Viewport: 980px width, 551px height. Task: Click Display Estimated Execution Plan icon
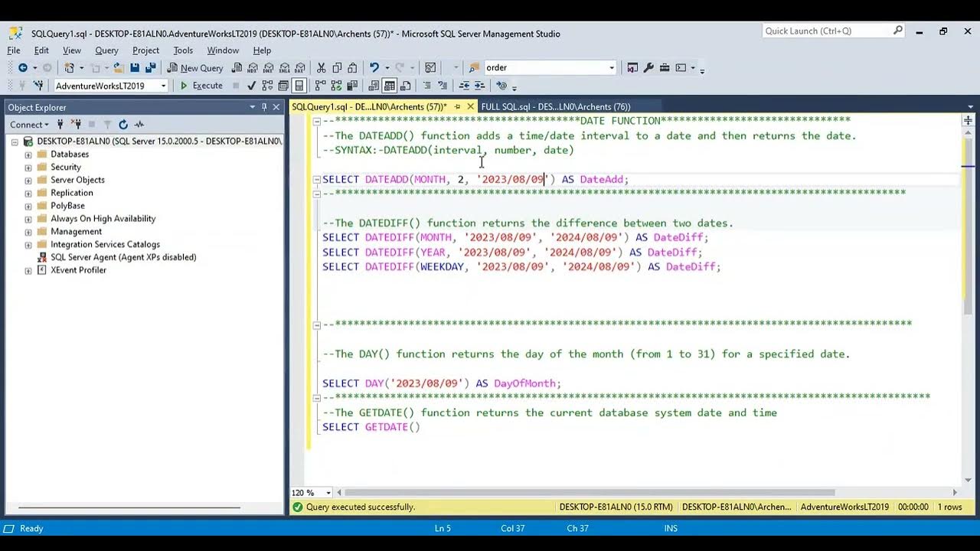267,86
